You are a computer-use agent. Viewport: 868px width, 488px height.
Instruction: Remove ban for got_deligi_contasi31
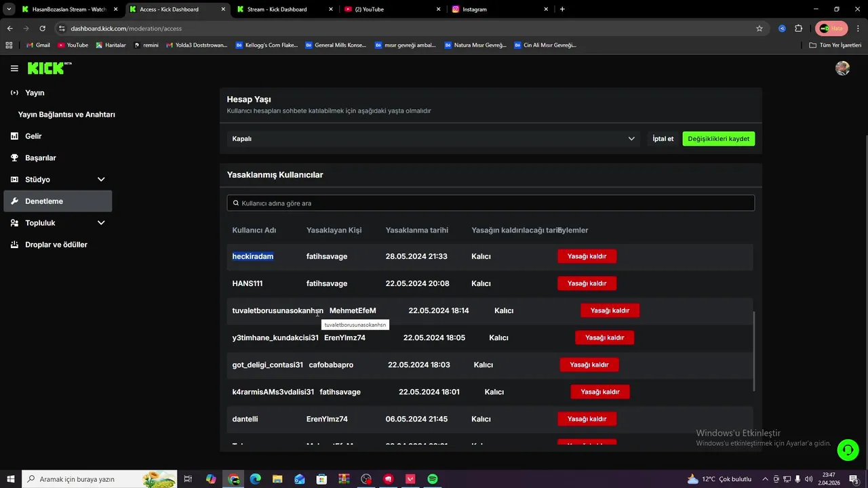point(589,365)
